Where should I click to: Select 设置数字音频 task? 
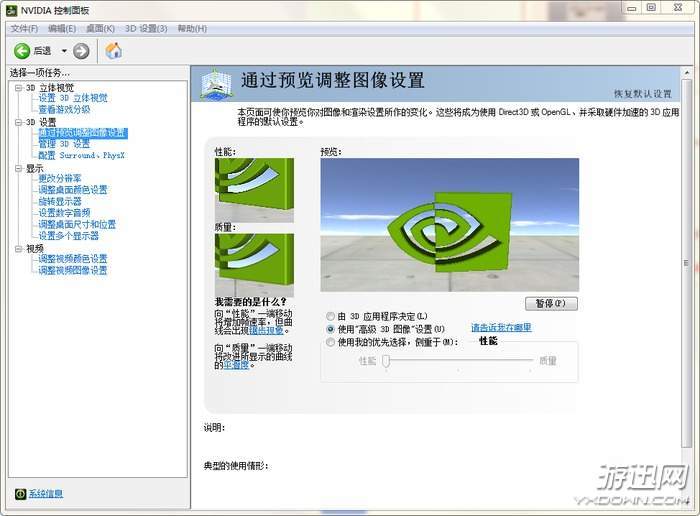pyautogui.click(x=64, y=213)
